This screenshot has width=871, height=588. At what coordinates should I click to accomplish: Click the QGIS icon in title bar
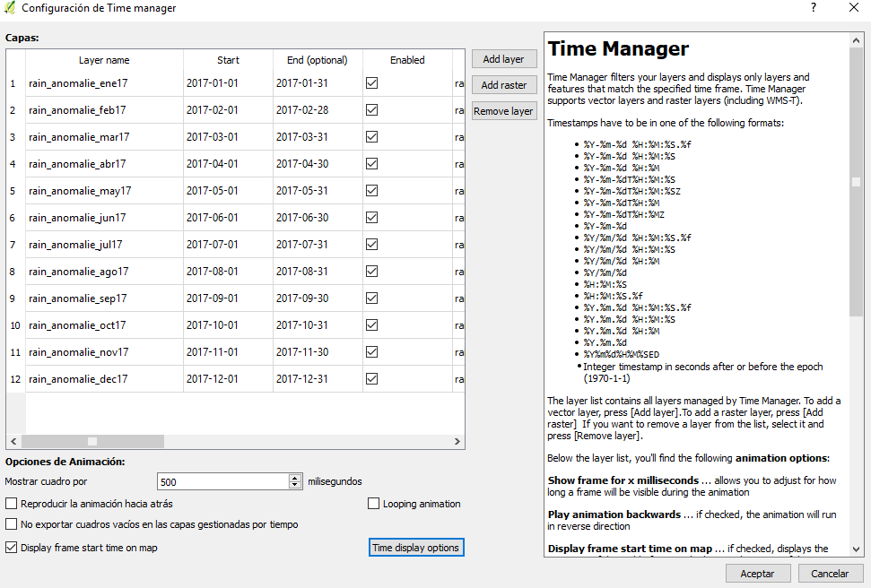coord(10,8)
